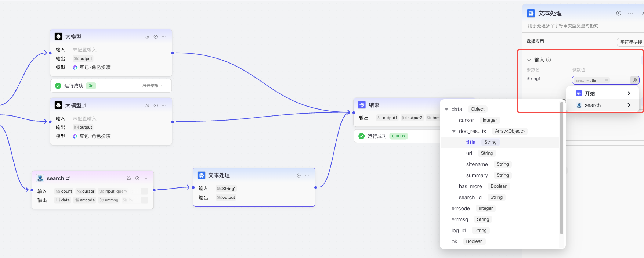
Task: Click the mute icon on the search node
Action: [129, 178]
